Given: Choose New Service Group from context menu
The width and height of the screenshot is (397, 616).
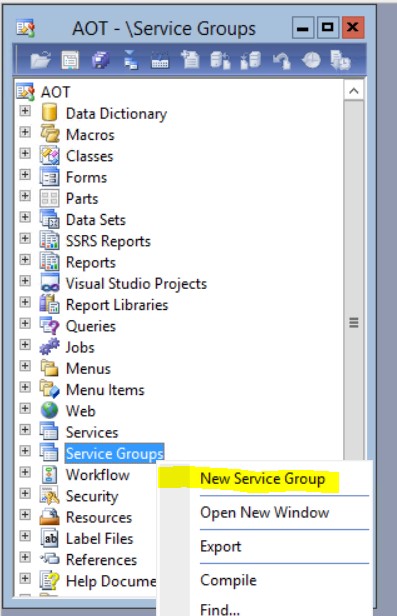Looking at the screenshot, I should (x=263, y=479).
